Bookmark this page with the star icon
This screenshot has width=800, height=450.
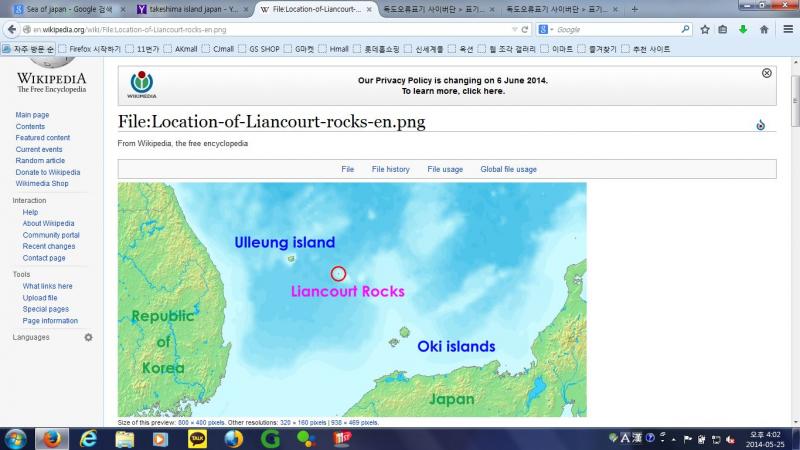[x=705, y=30]
